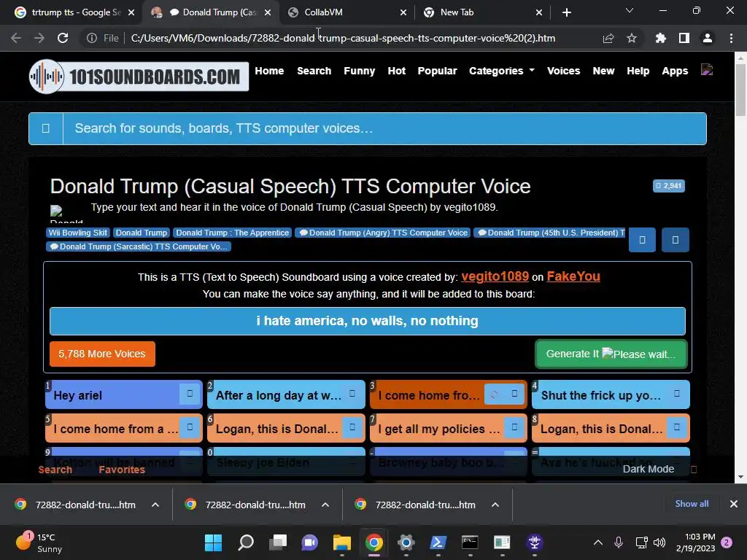Switch to the CollabVM tab
Screen dimensions: 747x560
tap(346, 12)
